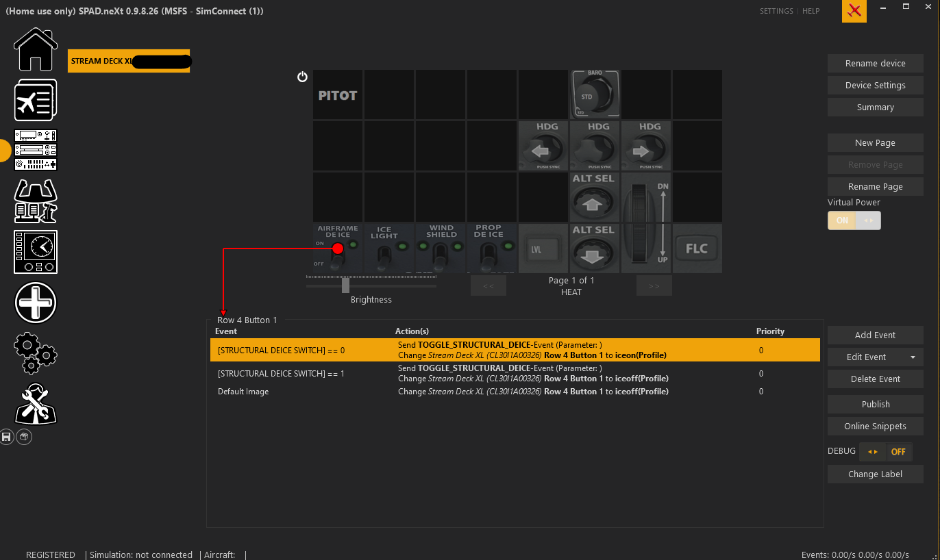Image resolution: width=940 pixels, height=560 pixels.
Task: Select the LVL Stream Deck button
Action: click(543, 249)
